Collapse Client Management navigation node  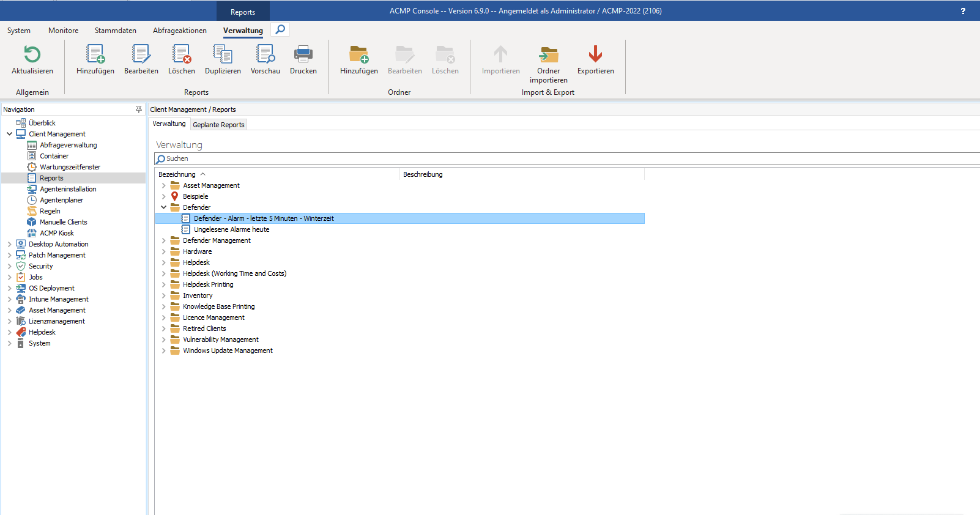coord(9,134)
